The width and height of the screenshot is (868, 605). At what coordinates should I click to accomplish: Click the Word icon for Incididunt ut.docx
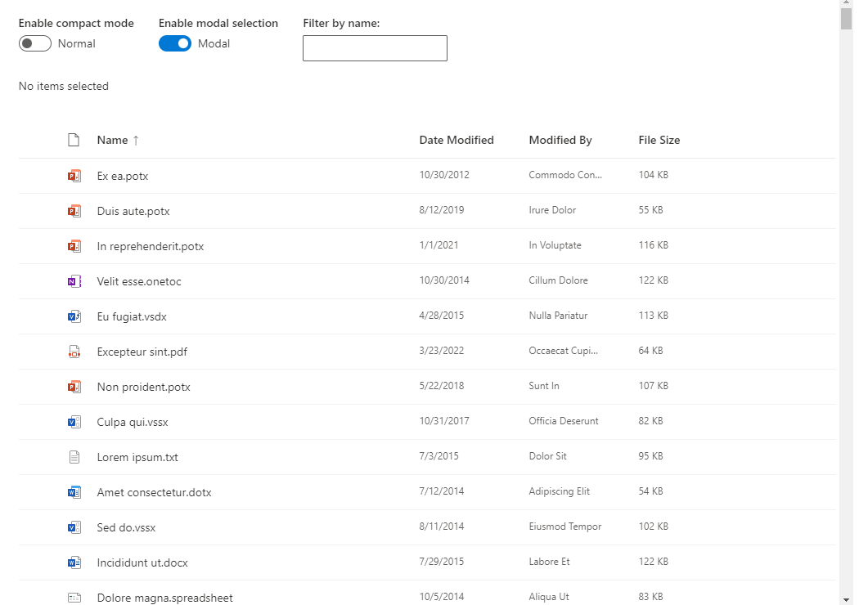pyautogui.click(x=74, y=562)
